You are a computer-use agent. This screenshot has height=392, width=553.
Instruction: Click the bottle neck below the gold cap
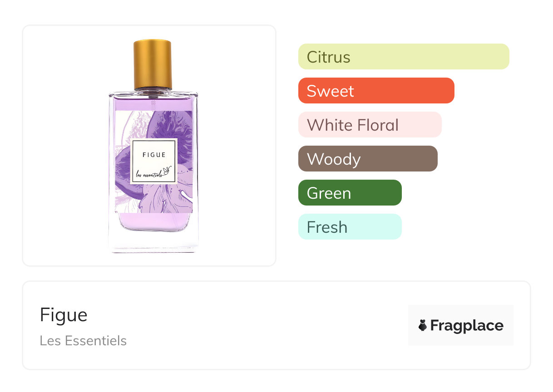(x=153, y=92)
